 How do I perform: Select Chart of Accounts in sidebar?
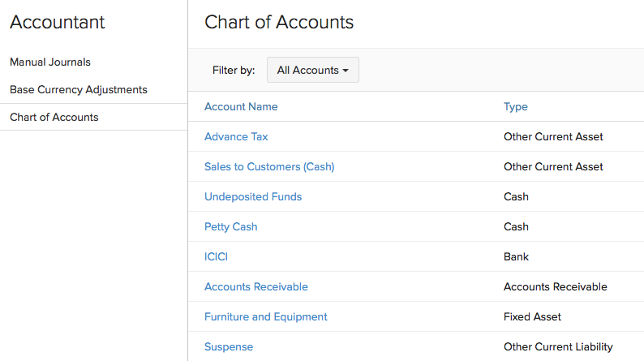[54, 118]
